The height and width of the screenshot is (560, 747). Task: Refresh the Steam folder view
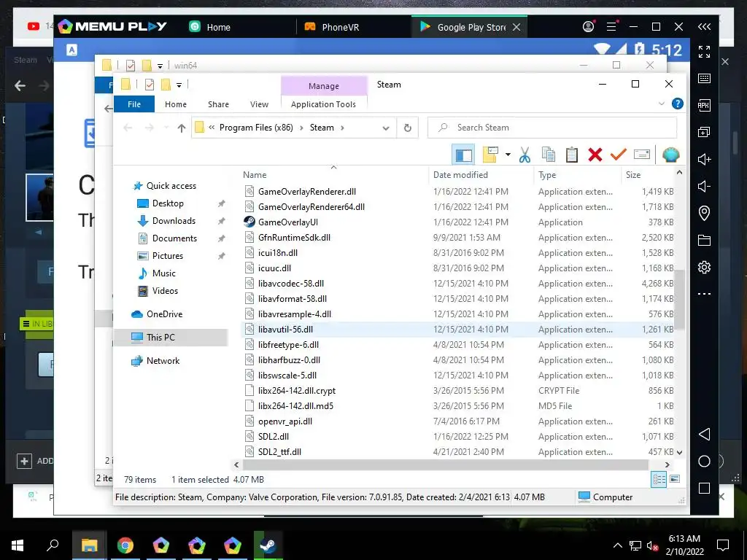tap(407, 128)
